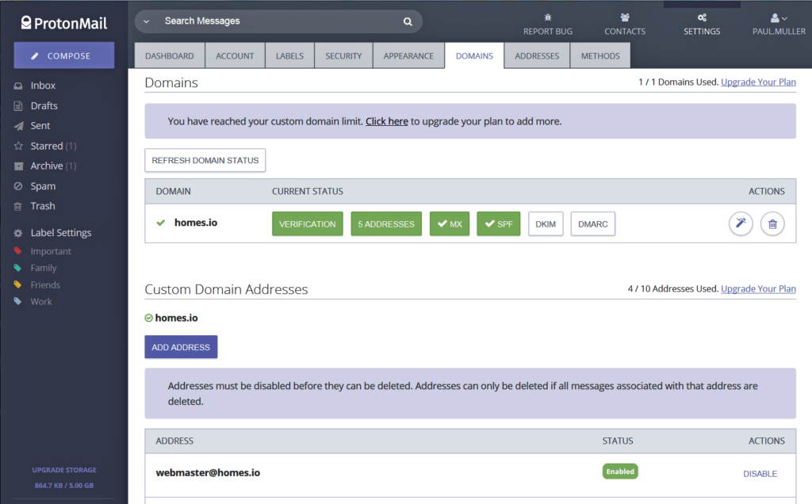Click the search magnifier icon

[408, 21]
